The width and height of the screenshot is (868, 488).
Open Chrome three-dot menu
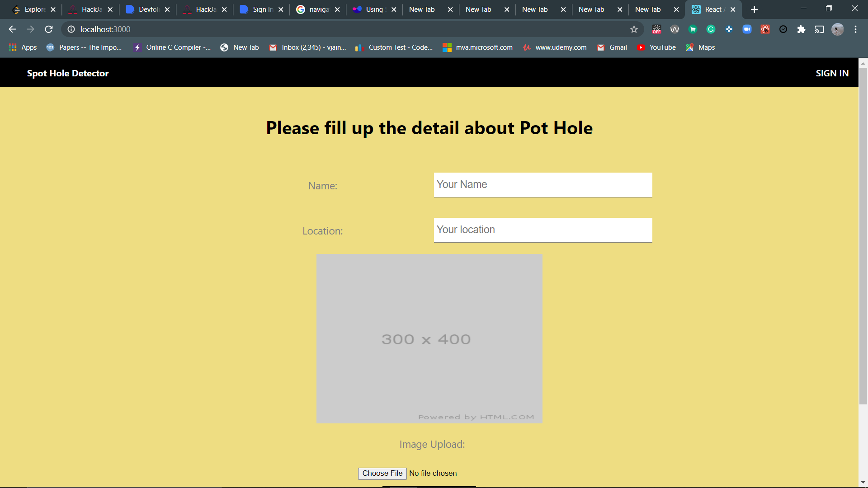[855, 29]
